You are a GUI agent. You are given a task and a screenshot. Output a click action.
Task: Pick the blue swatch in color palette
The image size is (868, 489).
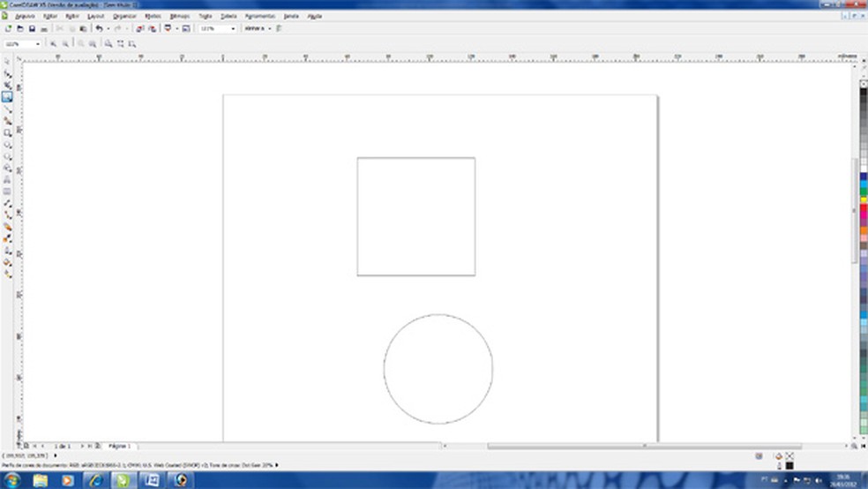tap(864, 177)
